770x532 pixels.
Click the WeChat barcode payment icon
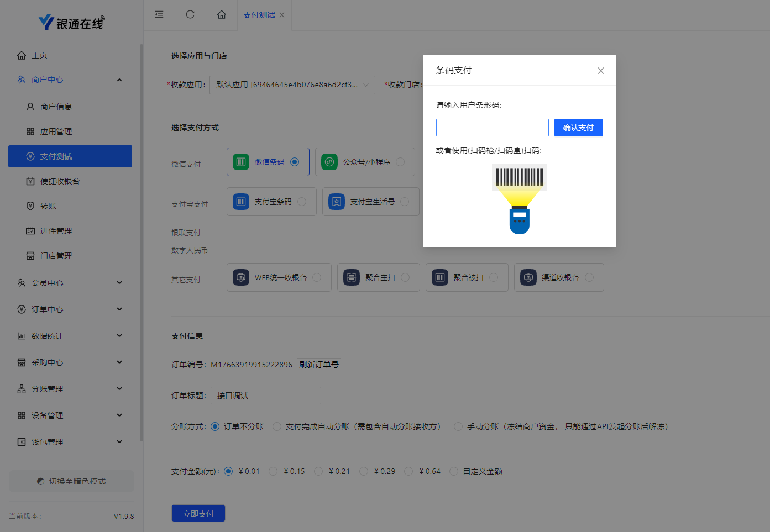click(x=241, y=162)
